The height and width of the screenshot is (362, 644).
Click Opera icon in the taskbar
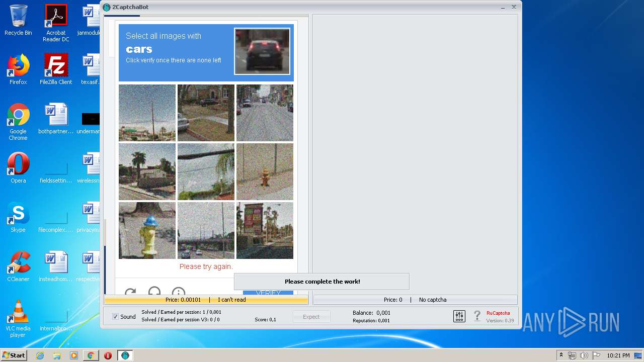108,355
